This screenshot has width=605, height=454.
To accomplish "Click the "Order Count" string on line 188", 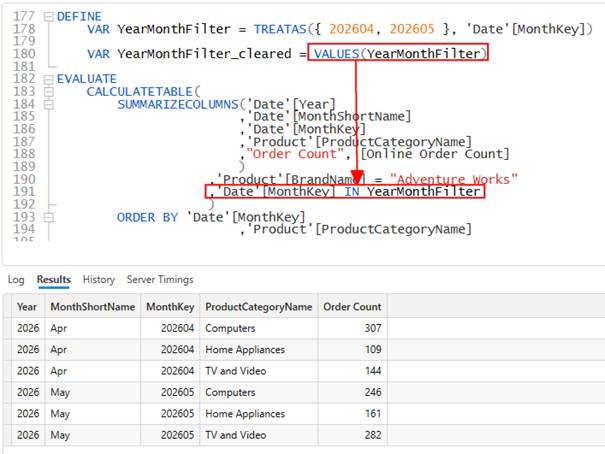I will [x=295, y=154].
